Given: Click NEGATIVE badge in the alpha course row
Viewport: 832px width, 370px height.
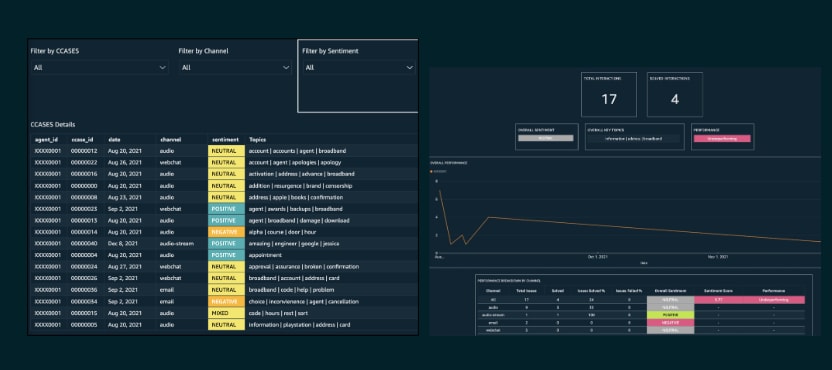Looking at the screenshot, I should pos(227,232).
